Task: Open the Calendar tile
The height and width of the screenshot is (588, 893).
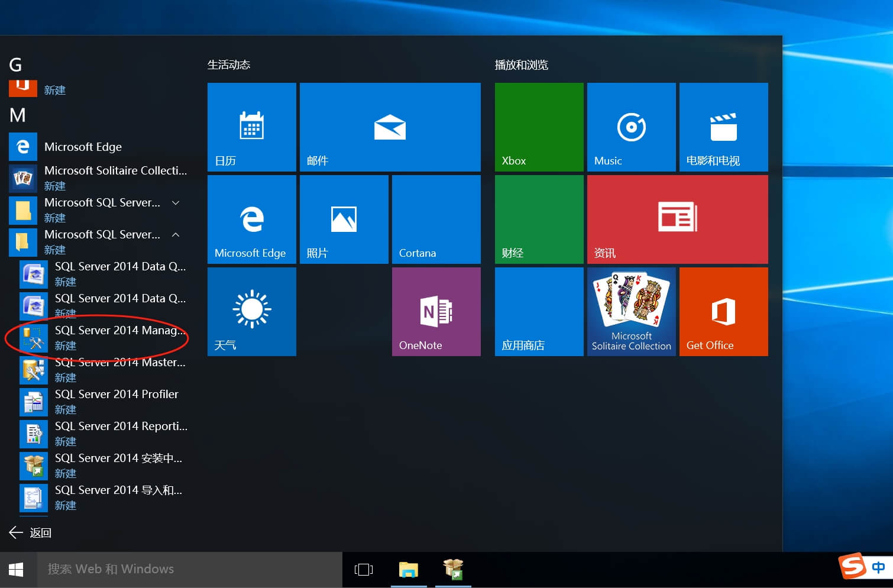Action: [251, 127]
